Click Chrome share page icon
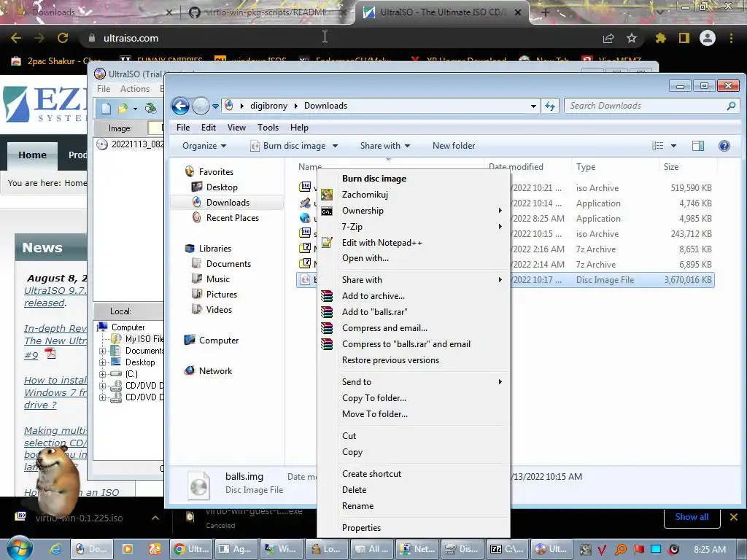The height and width of the screenshot is (560, 747). (x=608, y=38)
